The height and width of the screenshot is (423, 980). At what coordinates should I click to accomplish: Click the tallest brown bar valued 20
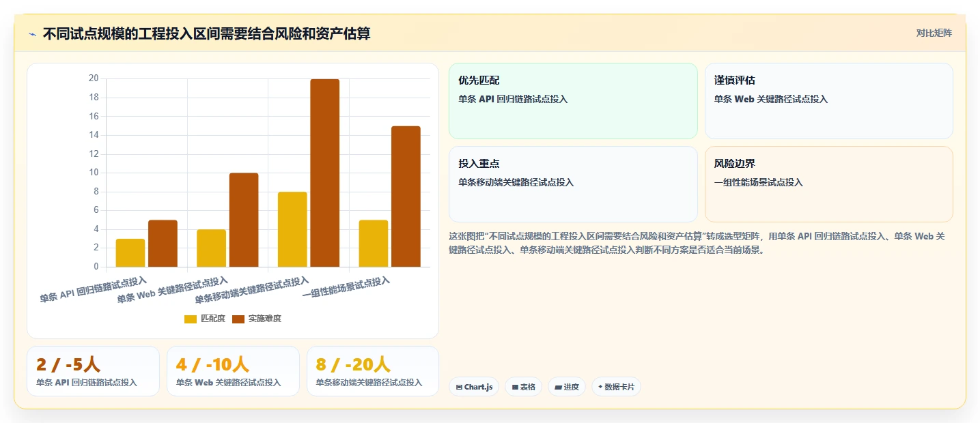(x=325, y=173)
